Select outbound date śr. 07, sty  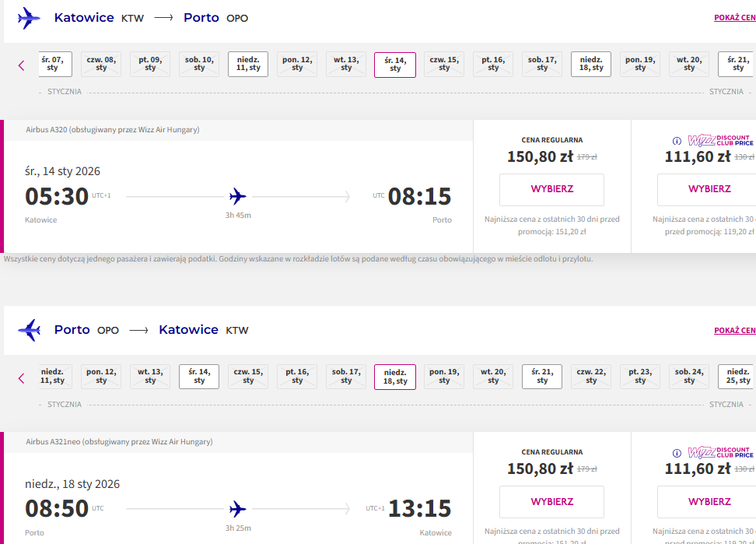tap(54, 64)
